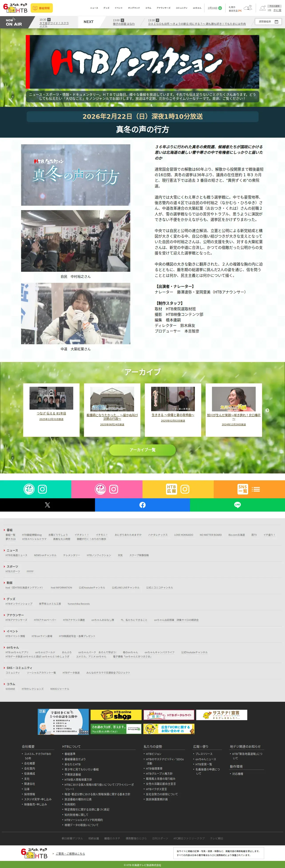Click the green アーカイブ一覧 button
The width and height of the screenshot is (285, 868).
(142, 450)
